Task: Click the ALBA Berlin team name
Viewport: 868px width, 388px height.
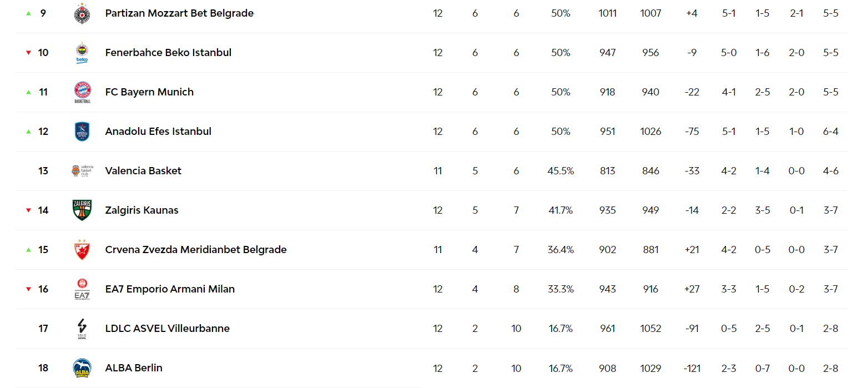Action: 134,368
